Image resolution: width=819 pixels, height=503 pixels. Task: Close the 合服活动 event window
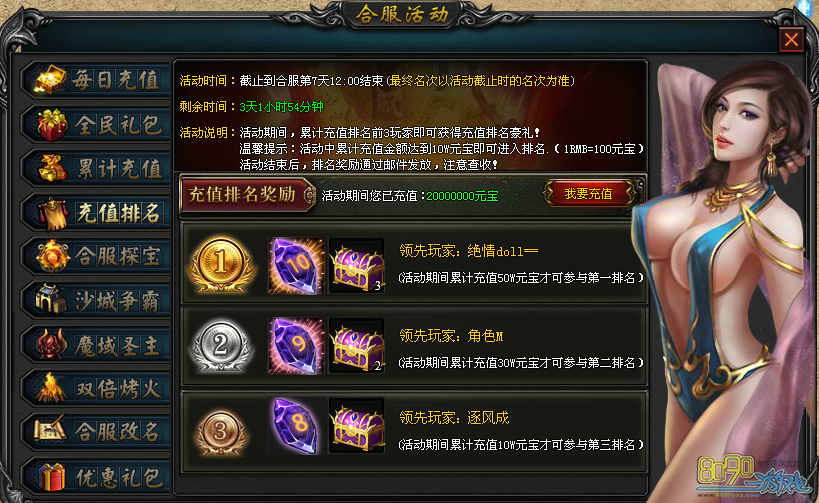tap(791, 40)
